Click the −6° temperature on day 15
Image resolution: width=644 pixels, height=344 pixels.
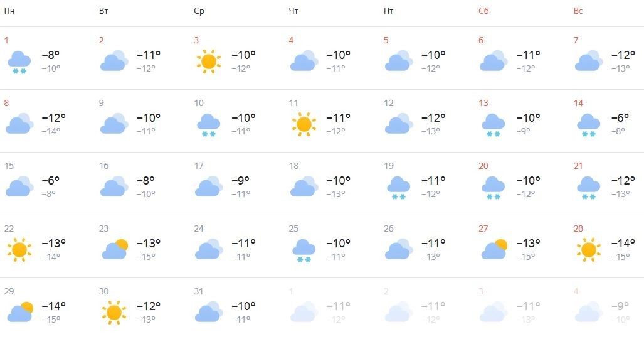(x=51, y=181)
